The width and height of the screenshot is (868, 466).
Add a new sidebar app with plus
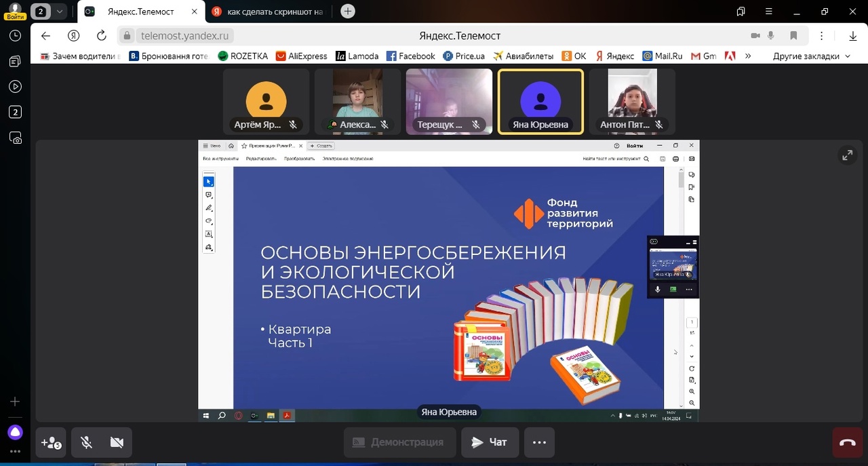click(x=15, y=402)
